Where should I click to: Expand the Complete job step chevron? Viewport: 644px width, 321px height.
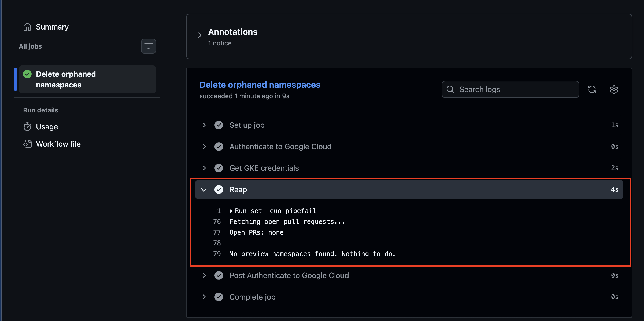coord(204,297)
